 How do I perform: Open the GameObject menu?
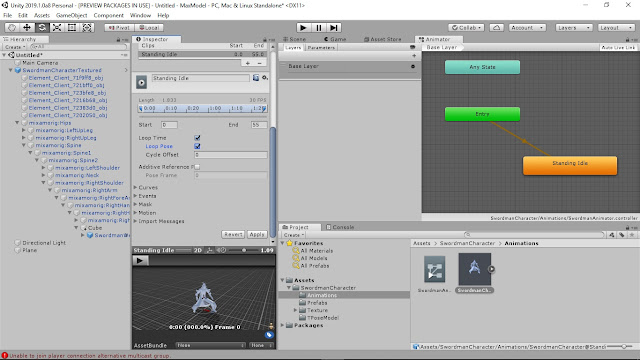(71, 15)
